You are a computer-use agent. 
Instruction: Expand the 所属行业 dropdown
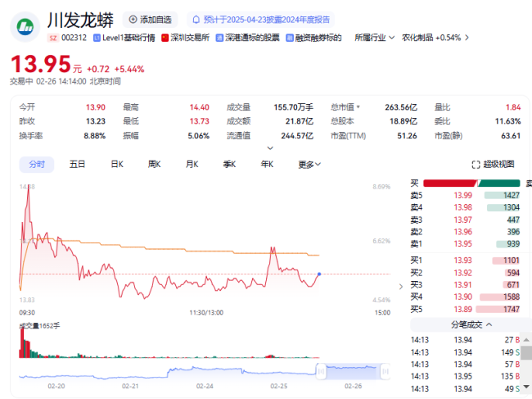point(375,38)
